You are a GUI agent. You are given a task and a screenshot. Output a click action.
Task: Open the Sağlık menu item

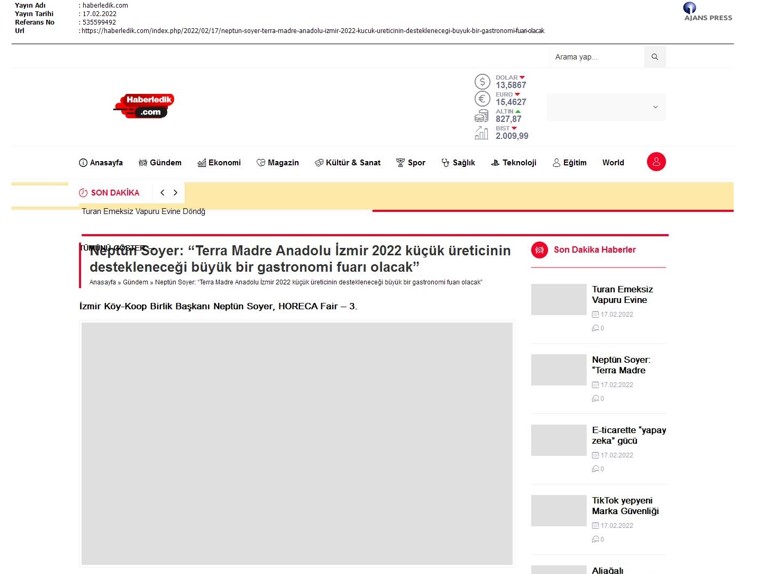pyautogui.click(x=458, y=163)
